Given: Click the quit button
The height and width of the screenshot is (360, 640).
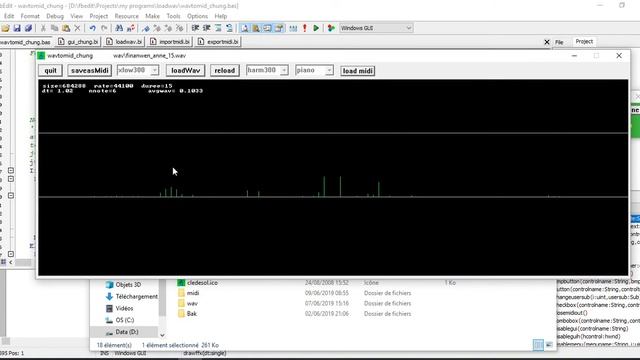Looking at the screenshot, I should click(x=50, y=71).
